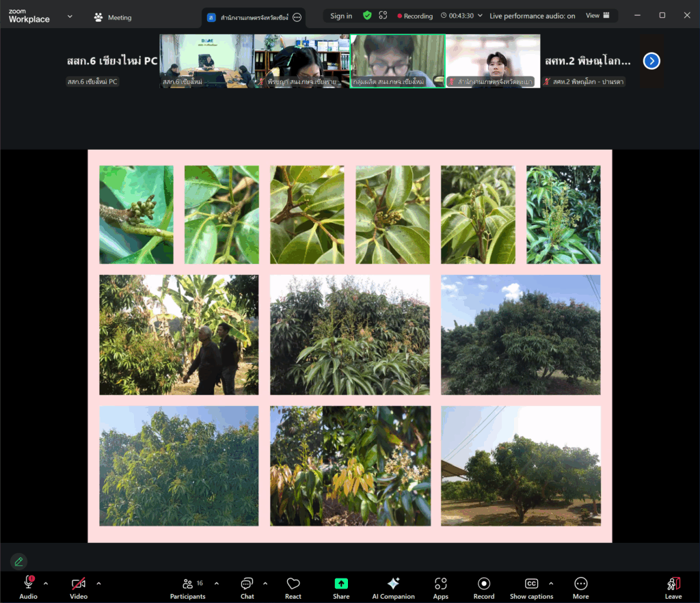Click the green encryption shield icon
Viewport: 700px width, 603px height.
[367, 16]
